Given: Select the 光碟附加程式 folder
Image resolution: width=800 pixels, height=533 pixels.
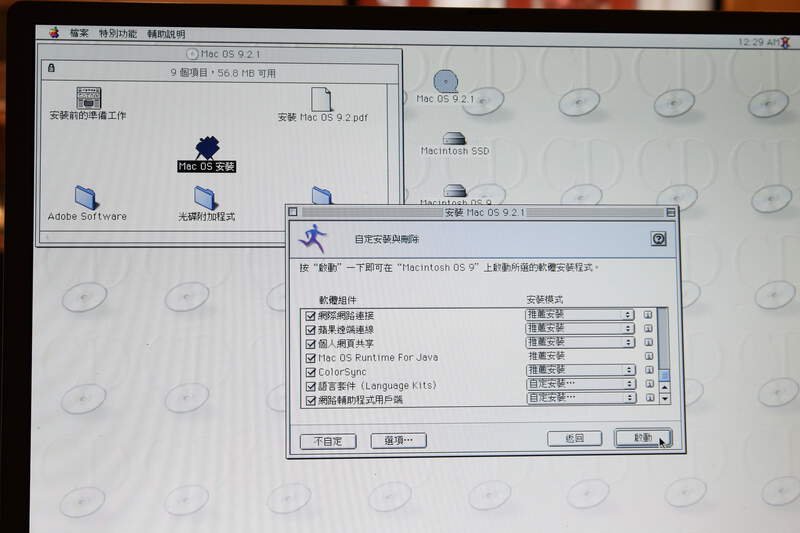Looking at the screenshot, I should tap(206, 198).
